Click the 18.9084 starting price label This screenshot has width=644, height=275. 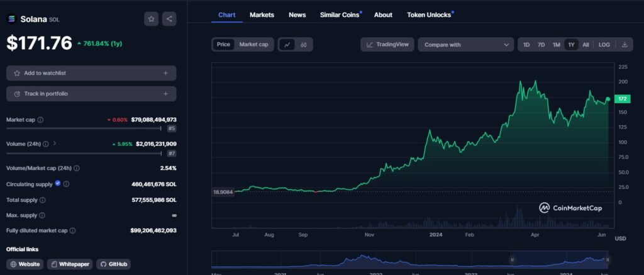click(x=223, y=192)
